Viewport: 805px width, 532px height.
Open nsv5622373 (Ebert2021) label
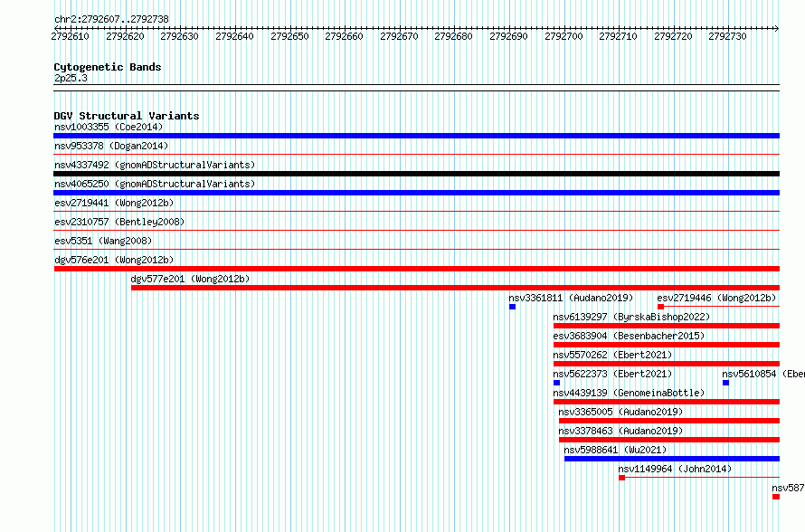coord(612,374)
